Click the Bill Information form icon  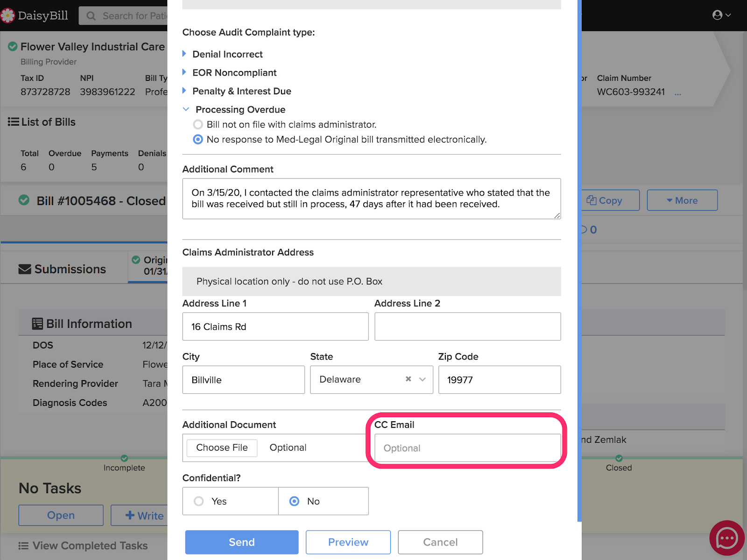pyautogui.click(x=37, y=324)
